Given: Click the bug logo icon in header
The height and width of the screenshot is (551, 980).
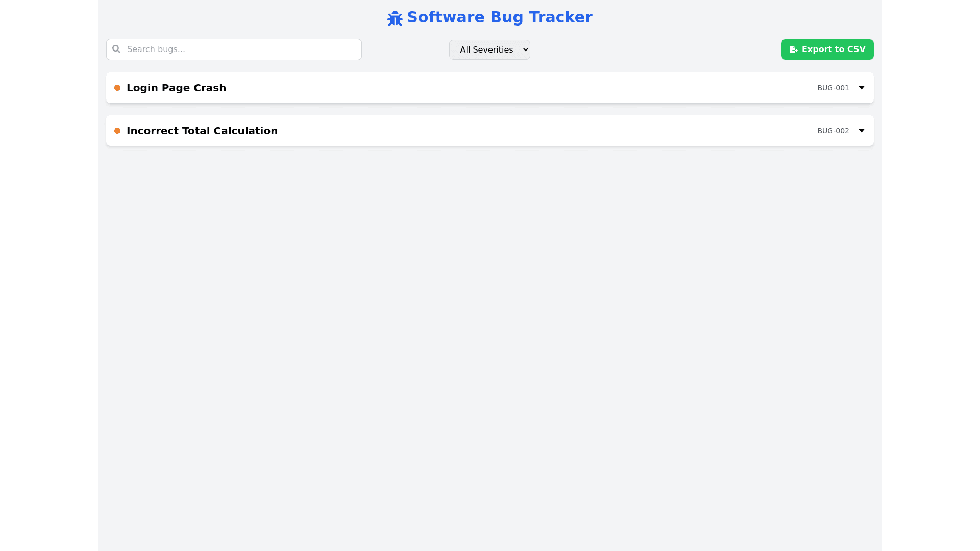Looking at the screenshot, I should [x=395, y=18].
